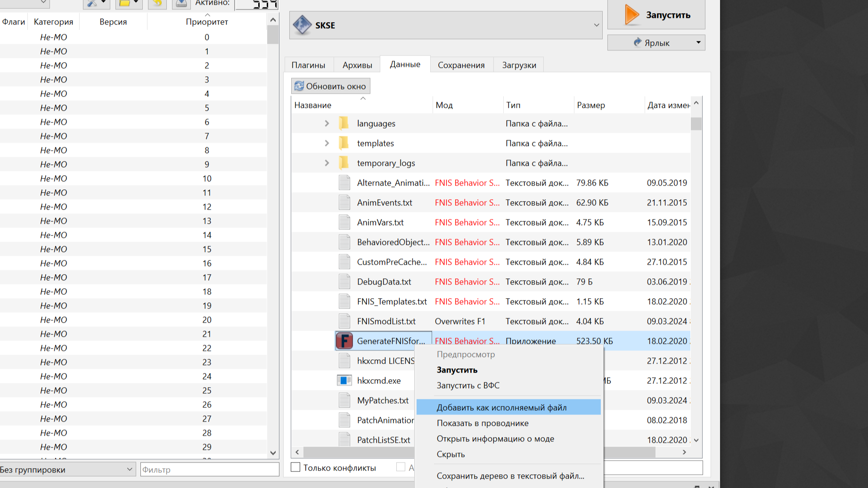Click the languages folder icon
The width and height of the screenshot is (868, 488).
click(x=344, y=123)
